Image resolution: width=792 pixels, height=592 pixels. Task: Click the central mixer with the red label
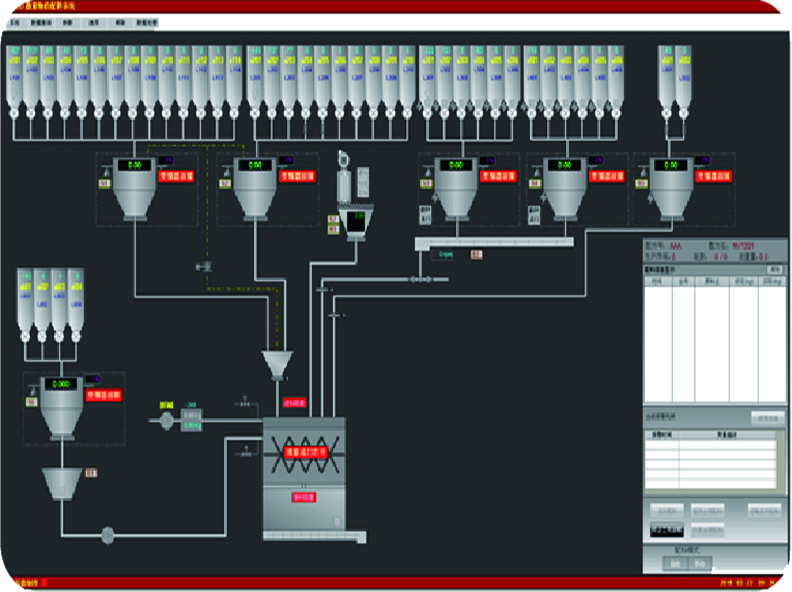point(304,454)
